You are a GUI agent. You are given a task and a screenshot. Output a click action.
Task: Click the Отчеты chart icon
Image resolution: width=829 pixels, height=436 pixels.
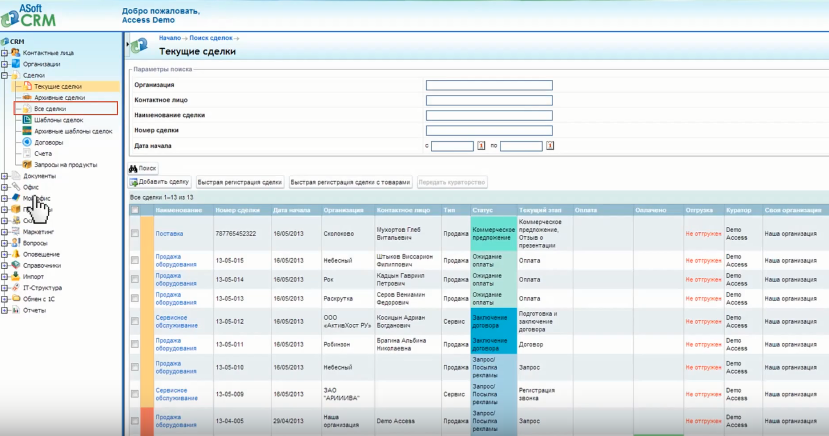point(16,310)
